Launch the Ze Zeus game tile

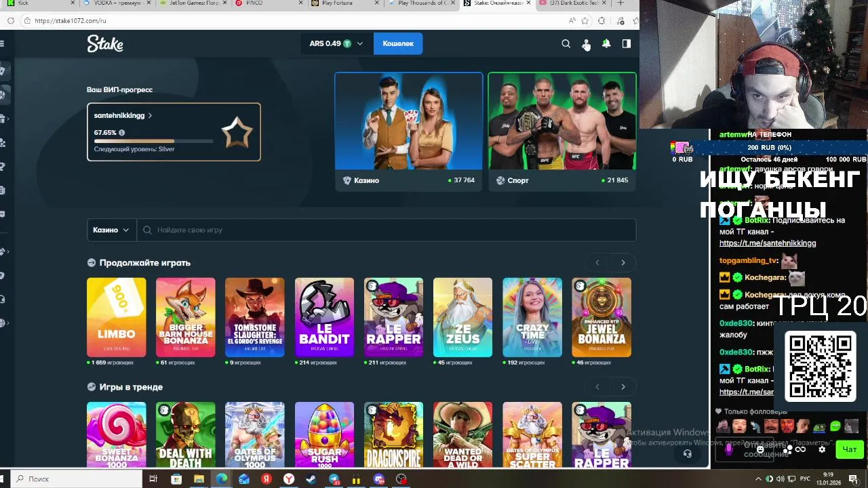point(462,317)
